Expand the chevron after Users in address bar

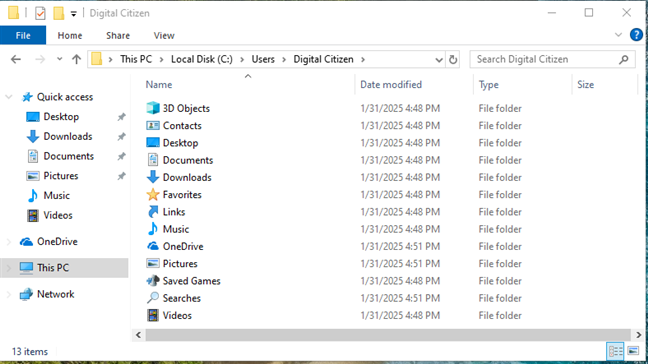(x=284, y=59)
